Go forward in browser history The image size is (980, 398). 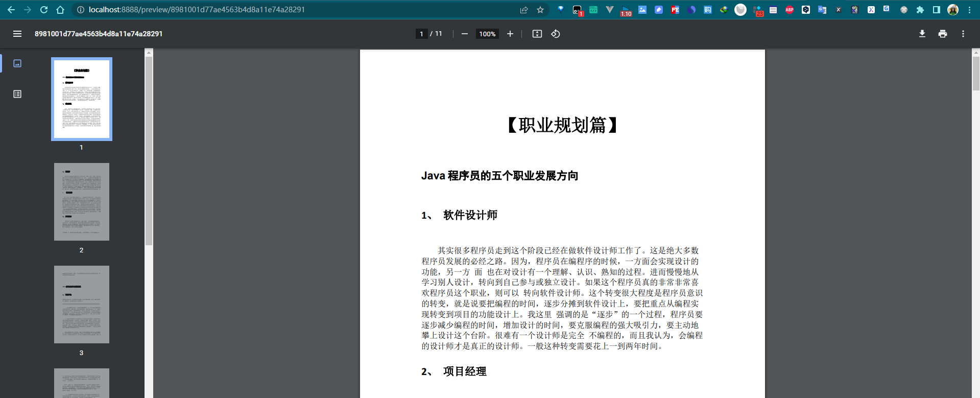tap(28, 10)
